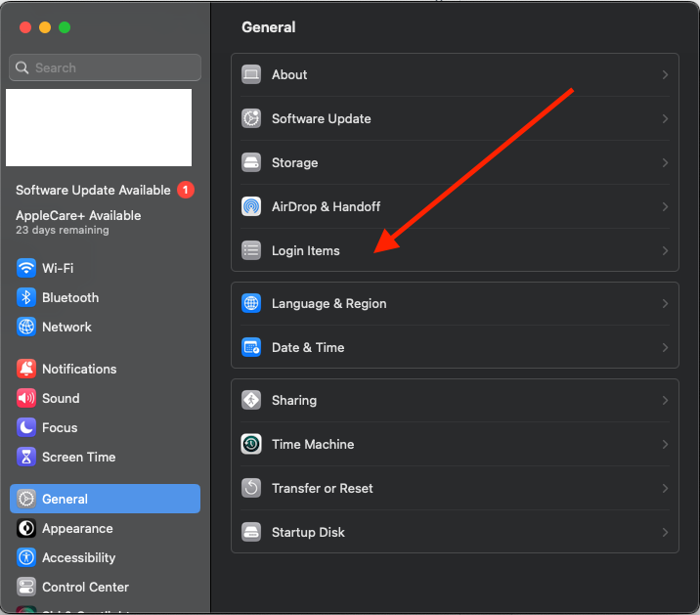Click Software Update Available notice

point(94,190)
